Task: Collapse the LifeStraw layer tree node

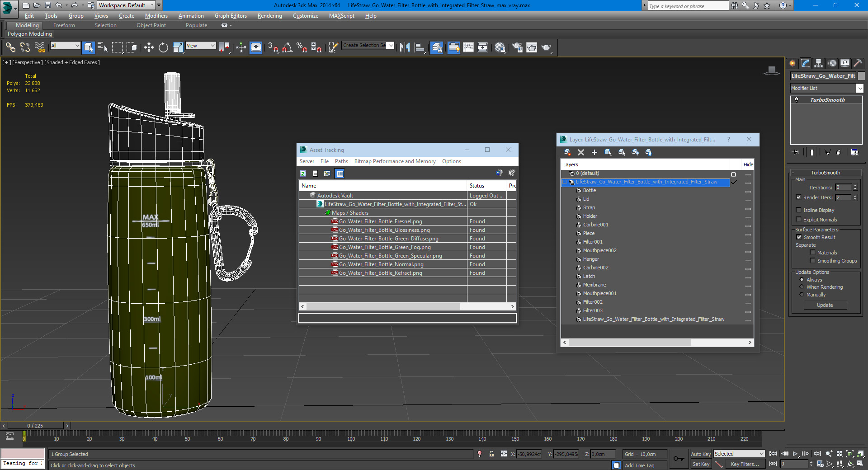Action: tap(565, 182)
